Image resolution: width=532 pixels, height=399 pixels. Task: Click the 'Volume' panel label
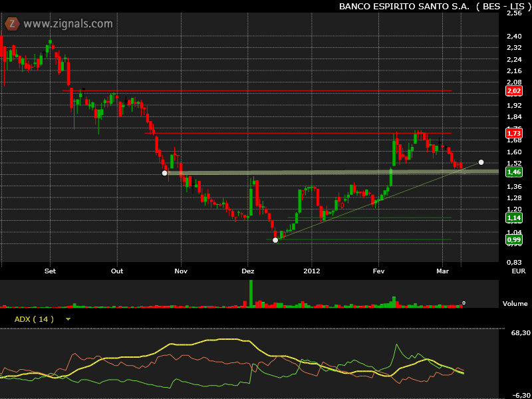coord(515,304)
